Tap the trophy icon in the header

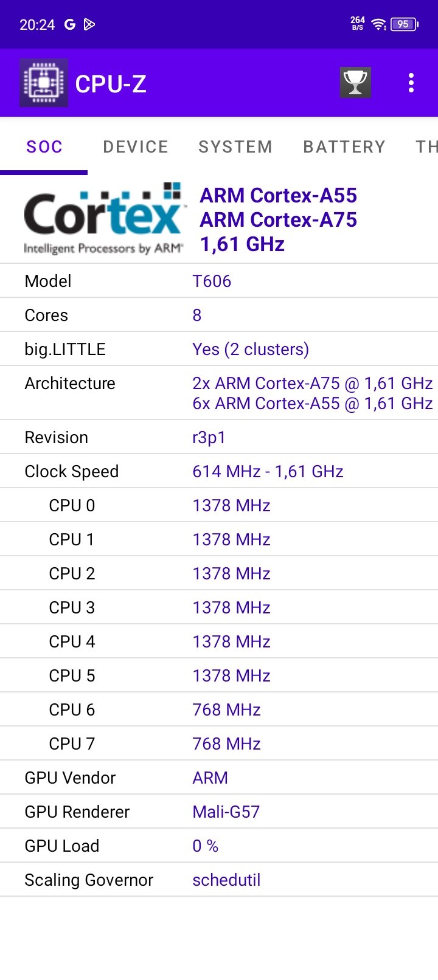point(355,82)
